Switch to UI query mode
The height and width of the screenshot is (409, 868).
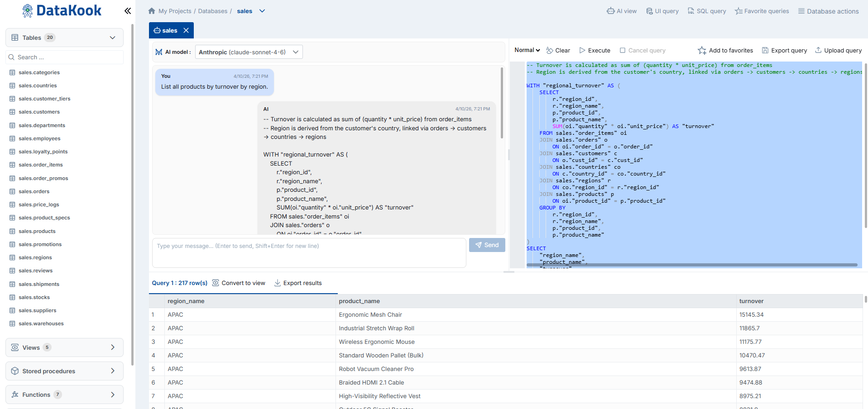[662, 11]
